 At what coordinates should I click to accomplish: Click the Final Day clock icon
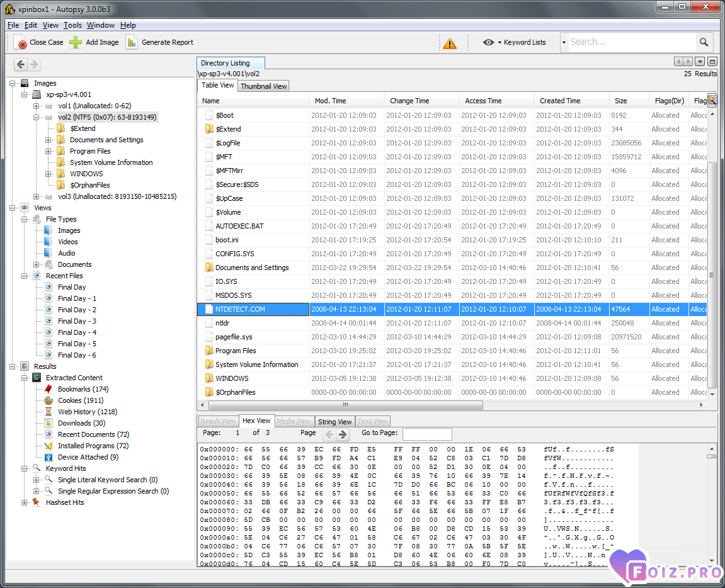[x=49, y=287]
